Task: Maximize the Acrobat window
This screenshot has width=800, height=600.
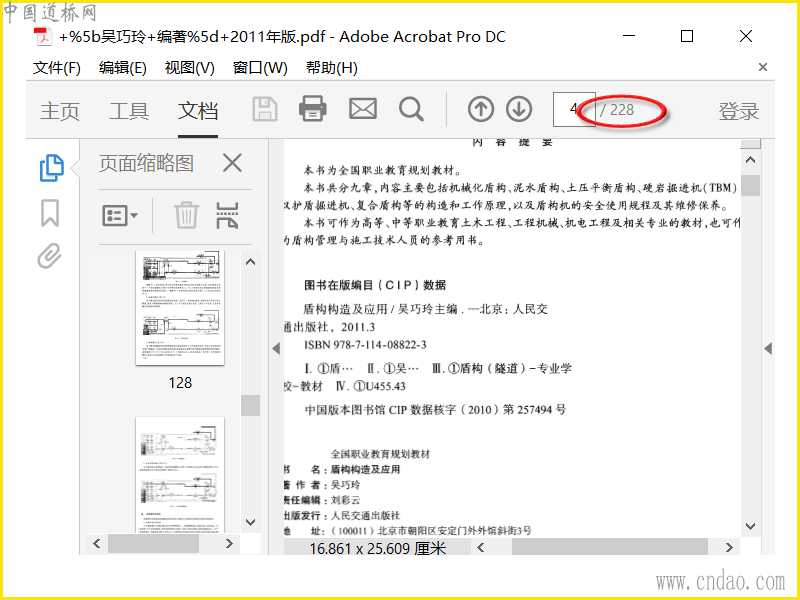Action: pos(687,36)
